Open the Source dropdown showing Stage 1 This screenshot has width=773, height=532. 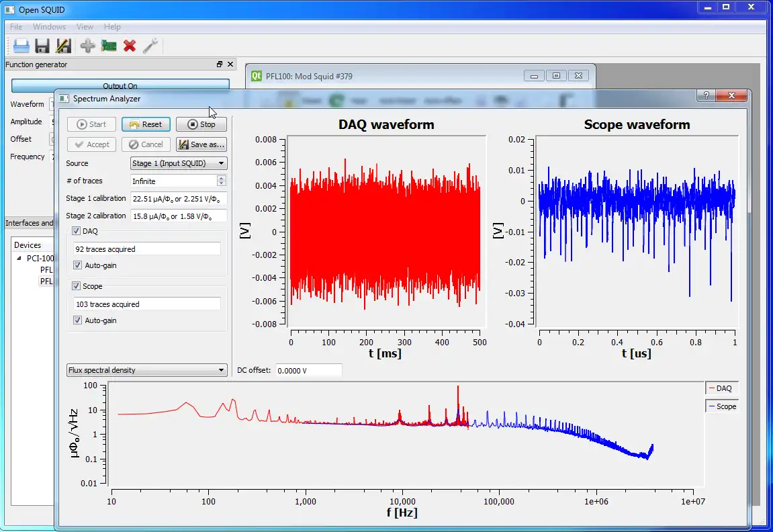(x=179, y=163)
